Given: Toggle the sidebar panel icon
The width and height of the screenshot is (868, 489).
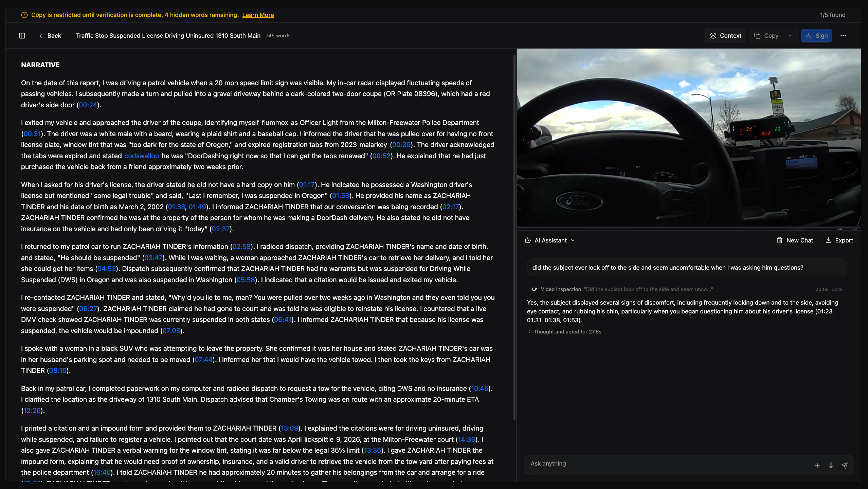Looking at the screenshot, I should (x=22, y=36).
